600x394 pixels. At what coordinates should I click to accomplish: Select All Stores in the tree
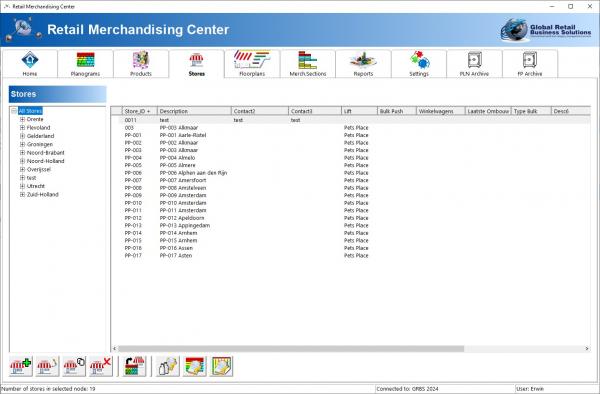[x=30, y=111]
